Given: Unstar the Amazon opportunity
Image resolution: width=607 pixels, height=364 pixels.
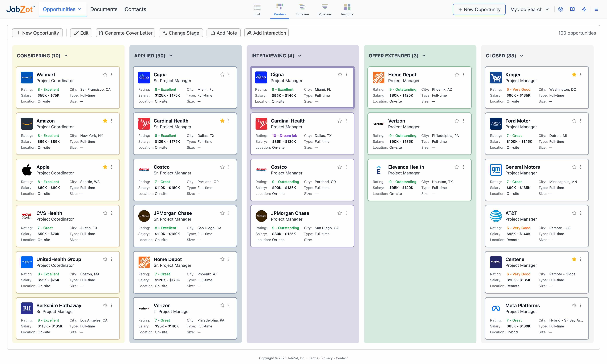Looking at the screenshot, I should pyautogui.click(x=105, y=121).
